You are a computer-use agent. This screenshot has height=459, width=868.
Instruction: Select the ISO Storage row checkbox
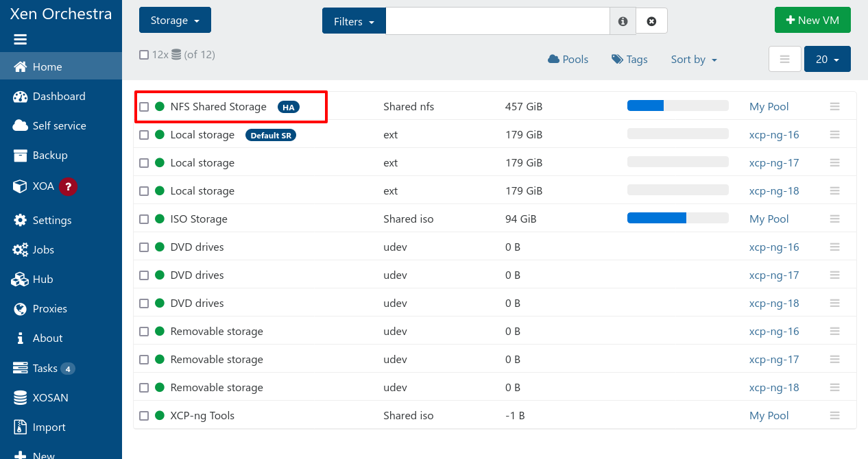pyautogui.click(x=144, y=219)
